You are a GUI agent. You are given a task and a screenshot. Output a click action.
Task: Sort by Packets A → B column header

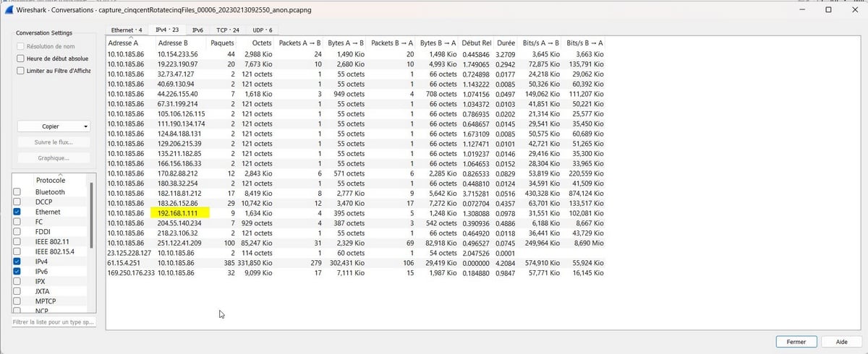pos(300,43)
